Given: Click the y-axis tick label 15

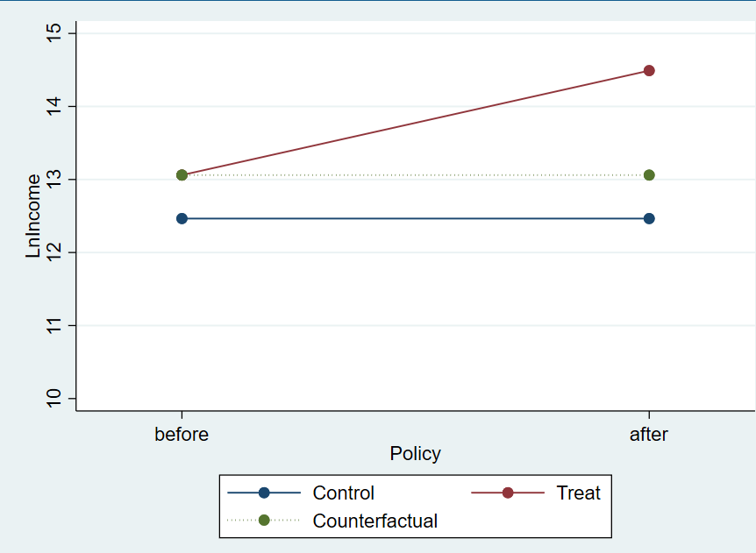Looking at the screenshot, I should [56, 33].
